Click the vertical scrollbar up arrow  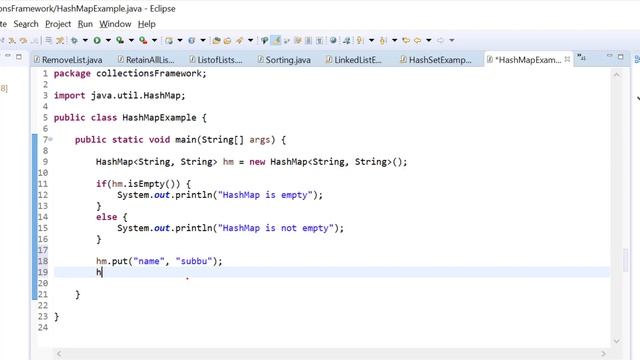pyautogui.click(x=617, y=75)
